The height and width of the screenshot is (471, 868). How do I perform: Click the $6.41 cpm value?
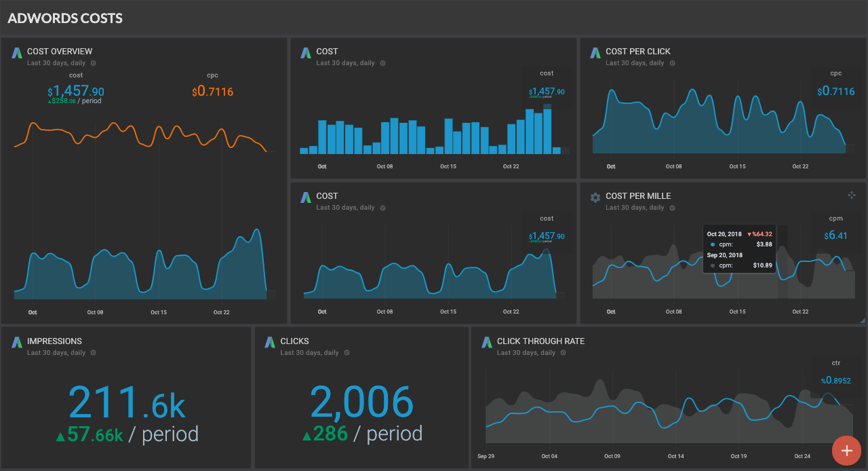click(835, 235)
